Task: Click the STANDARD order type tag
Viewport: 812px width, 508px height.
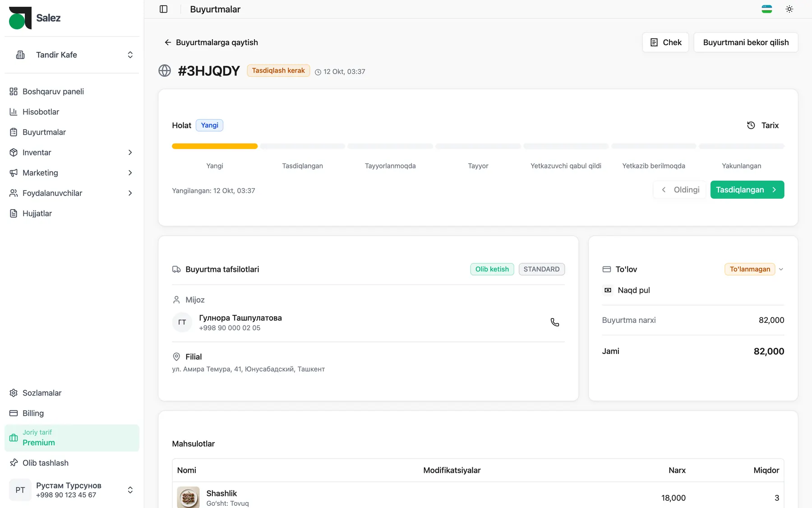Action: pos(541,269)
